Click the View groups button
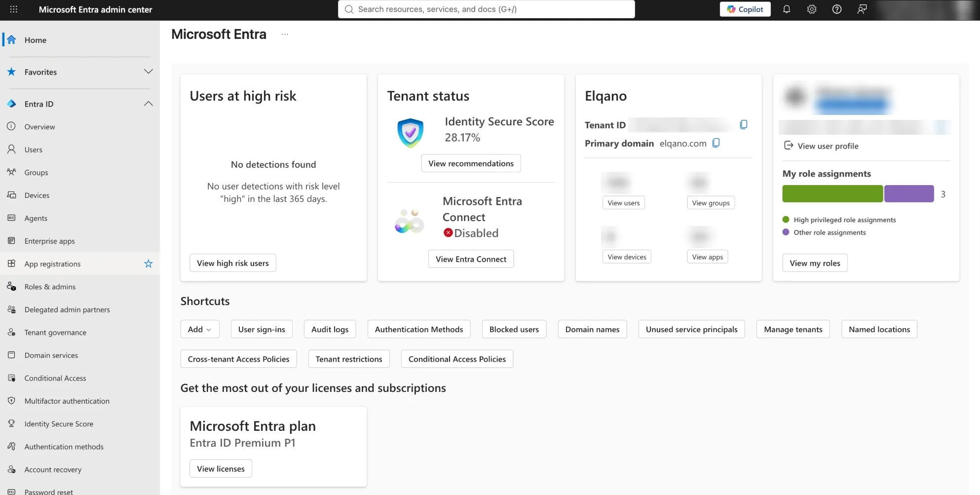This screenshot has width=980, height=495. (711, 203)
